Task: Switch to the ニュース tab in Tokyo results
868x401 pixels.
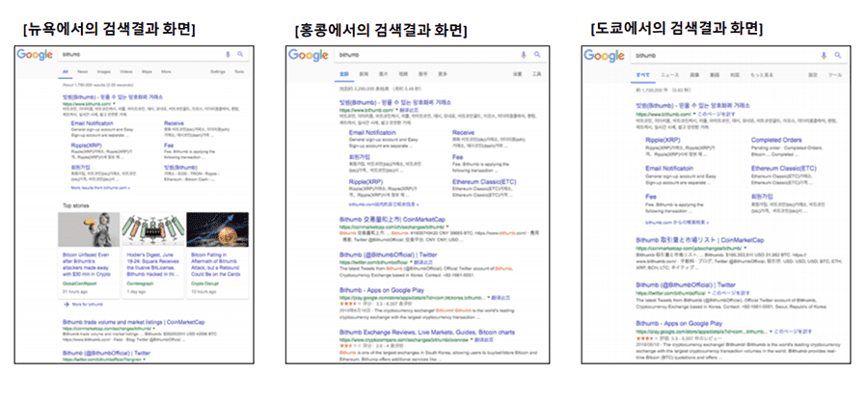Action: [x=670, y=74]
